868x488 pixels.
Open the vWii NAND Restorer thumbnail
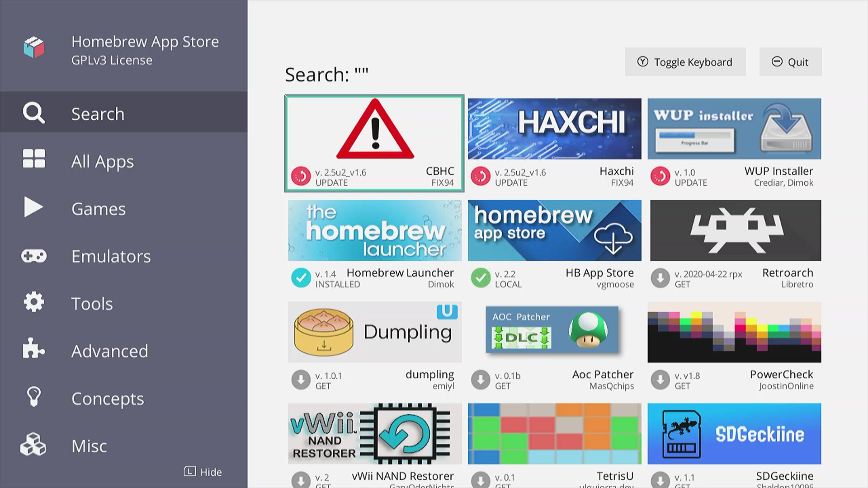[375, 434]
